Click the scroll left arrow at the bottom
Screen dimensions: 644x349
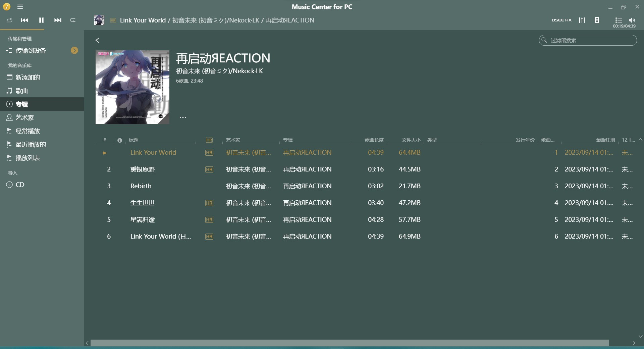[87, 343]
